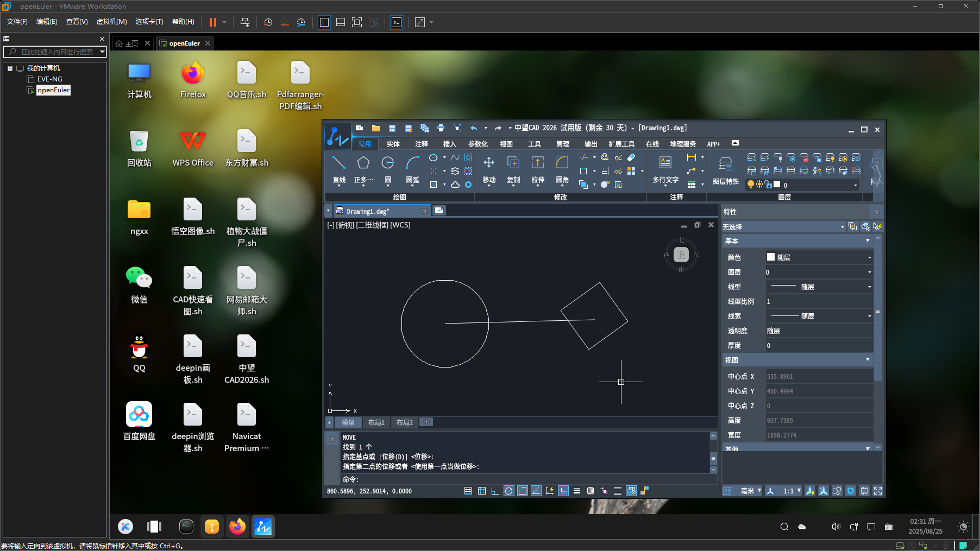Image resolution: width=980 pixels, height=551 pixels.
Task: Select the 圆角 (Fillet) tool
Action: [562, 169]
